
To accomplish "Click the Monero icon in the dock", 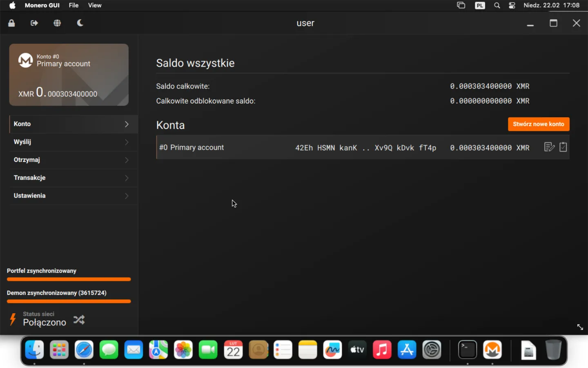I will (x=492, y=350).
